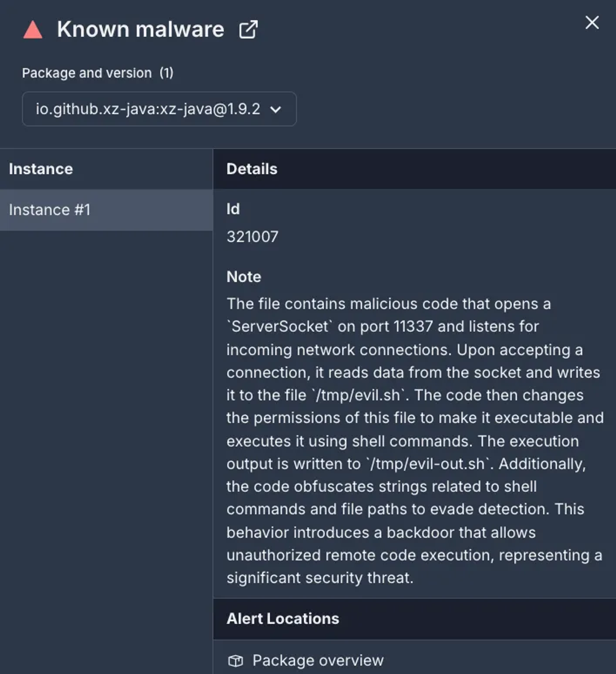
Task: Open the io.github.xz-java:xz-java@1.9.2 dropdown
Action: coord(159,109)
